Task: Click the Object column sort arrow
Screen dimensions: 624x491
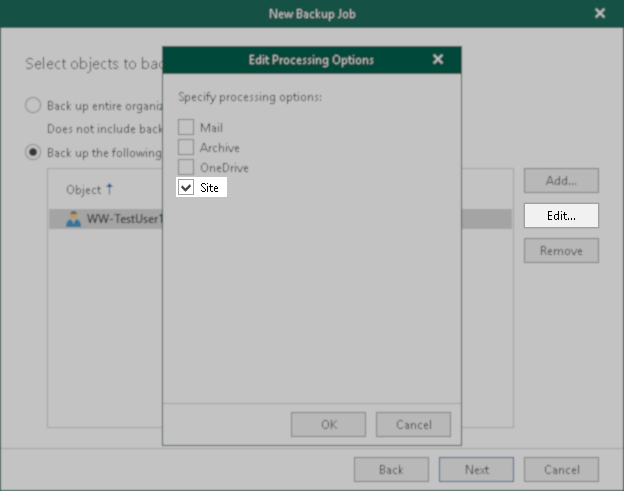Action: point(109,189)
